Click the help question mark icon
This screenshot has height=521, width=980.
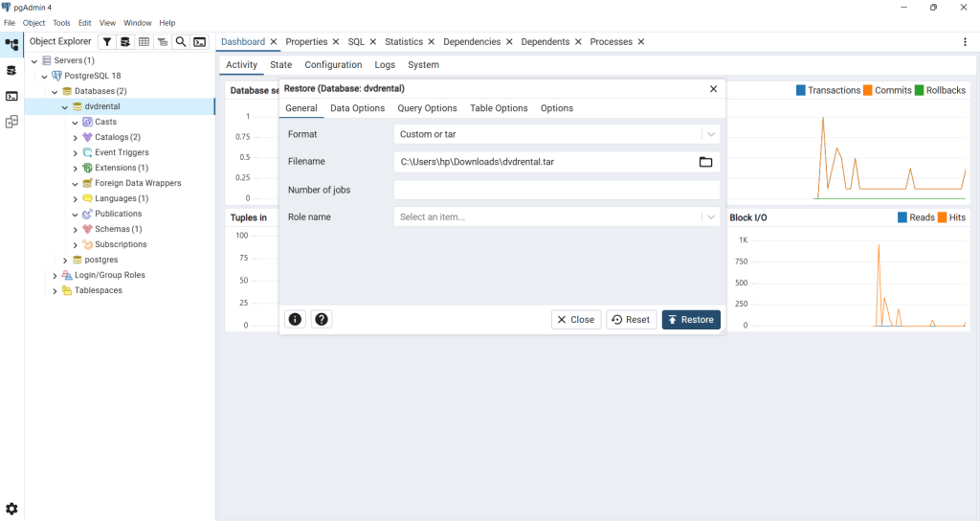pyautogui.click(x=322, y=320)
